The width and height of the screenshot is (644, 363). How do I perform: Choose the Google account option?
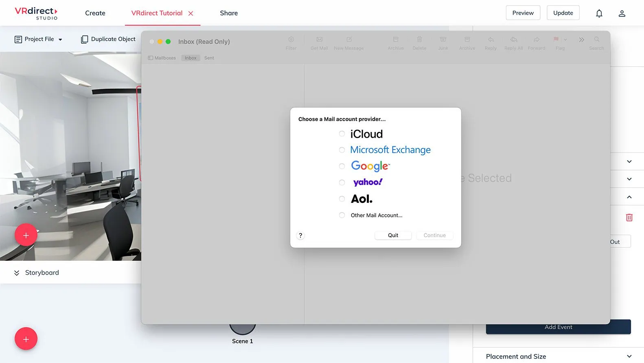[x=342, y=166]
